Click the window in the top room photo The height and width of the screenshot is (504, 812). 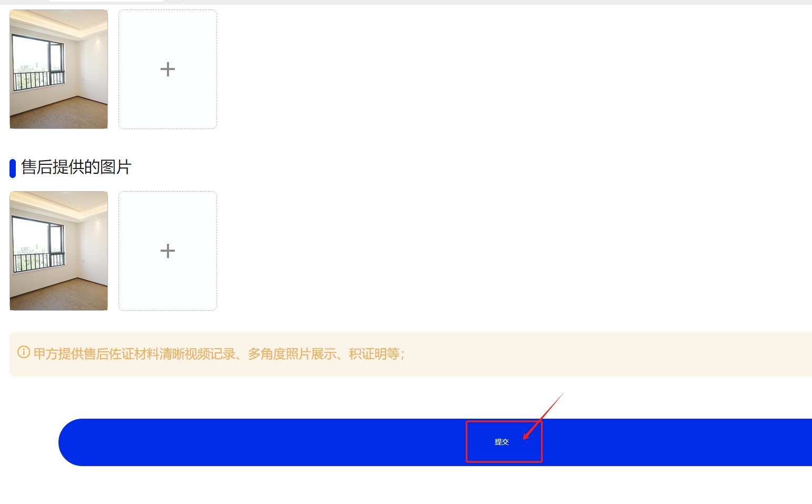[x=38, y=61]
